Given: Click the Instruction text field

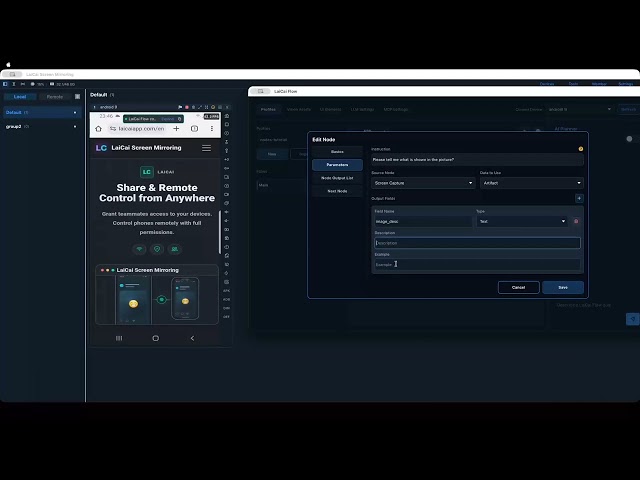Looking at the screenshot, I should point(477,160).
